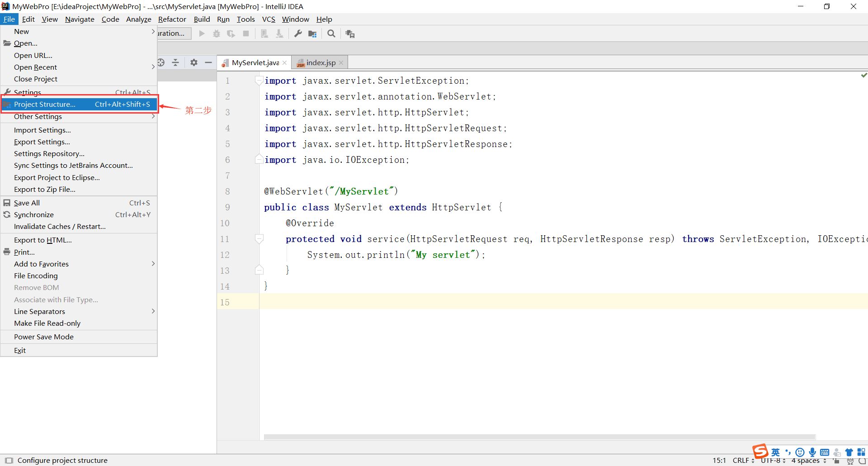This screenshot has width=868, height=466.
Task: Toggle Power Save Mode
Action: click(79, 337)
